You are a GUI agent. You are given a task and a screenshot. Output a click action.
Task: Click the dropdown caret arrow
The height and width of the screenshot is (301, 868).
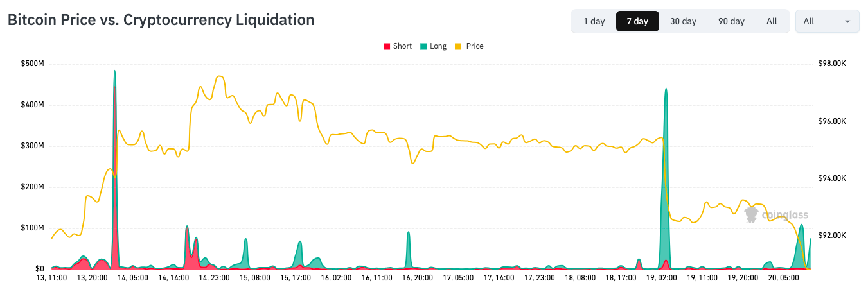[x=847, y=22]
